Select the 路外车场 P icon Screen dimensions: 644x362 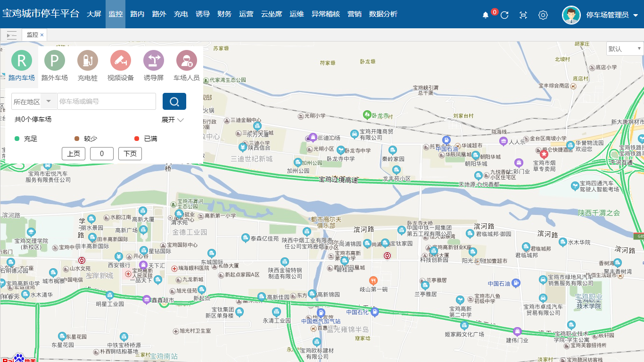(55, 60)
